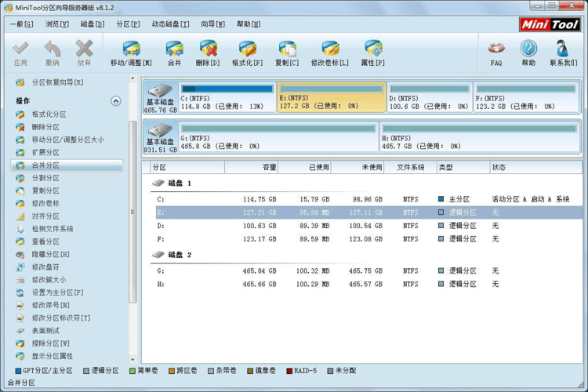Choose 修改卷标 in the operations sidebar
The image size is (588, 392).
tap(45, 204)
